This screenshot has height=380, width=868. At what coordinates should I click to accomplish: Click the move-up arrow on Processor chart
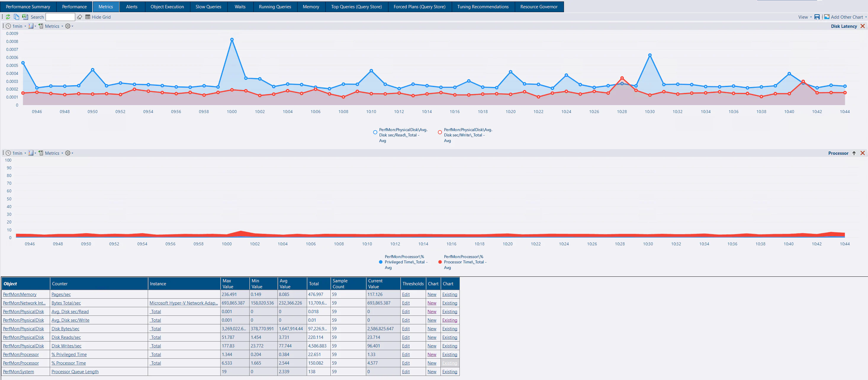tap(854, 153)
